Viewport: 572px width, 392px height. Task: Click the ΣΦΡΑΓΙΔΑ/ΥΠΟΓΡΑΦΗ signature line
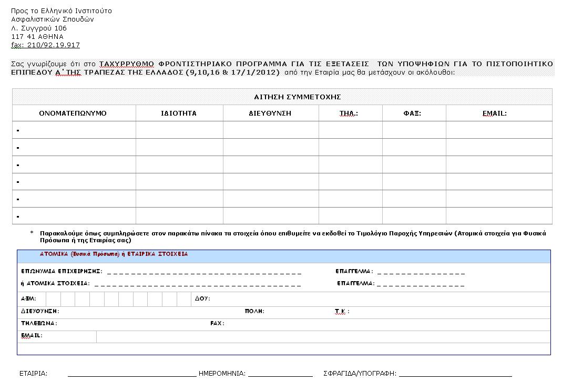pos(455,374)
